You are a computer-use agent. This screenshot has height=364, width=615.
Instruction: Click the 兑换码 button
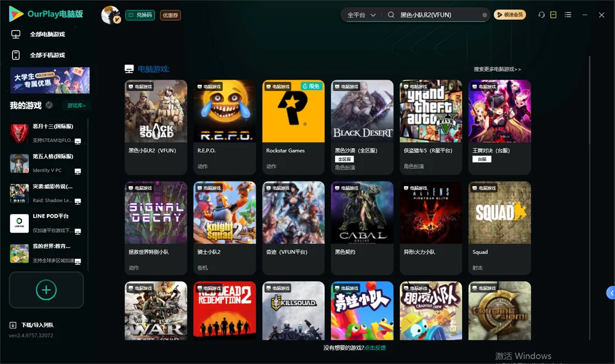[140, 15]
